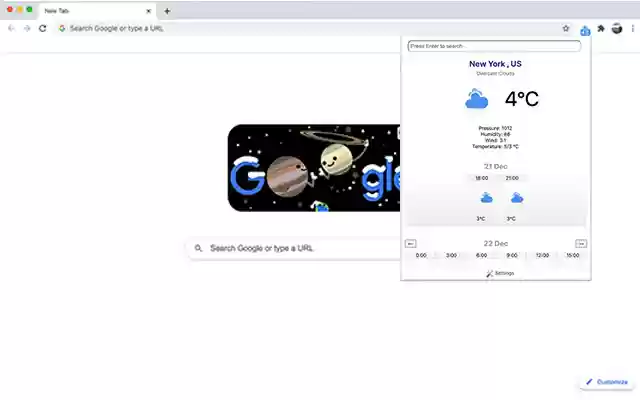
Task: Go forward using the forward arrow
Action: [27, 29]
